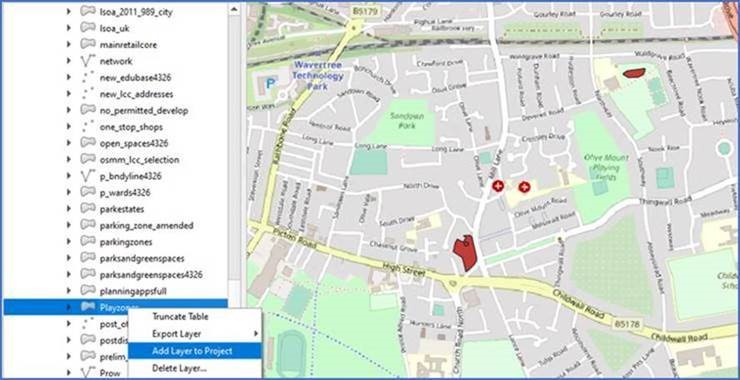Expand the parkingzones node

tap(69, 242)
